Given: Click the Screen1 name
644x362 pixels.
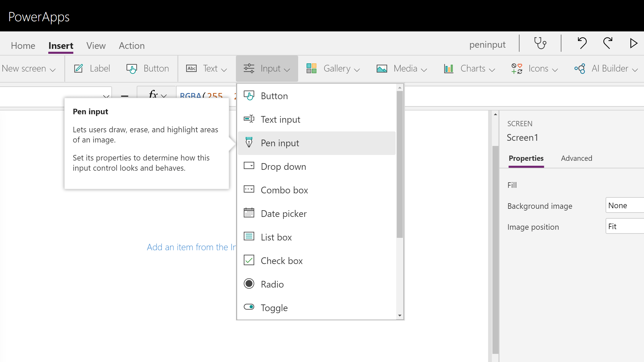Looking at the screenshot, I should [522, 138].
